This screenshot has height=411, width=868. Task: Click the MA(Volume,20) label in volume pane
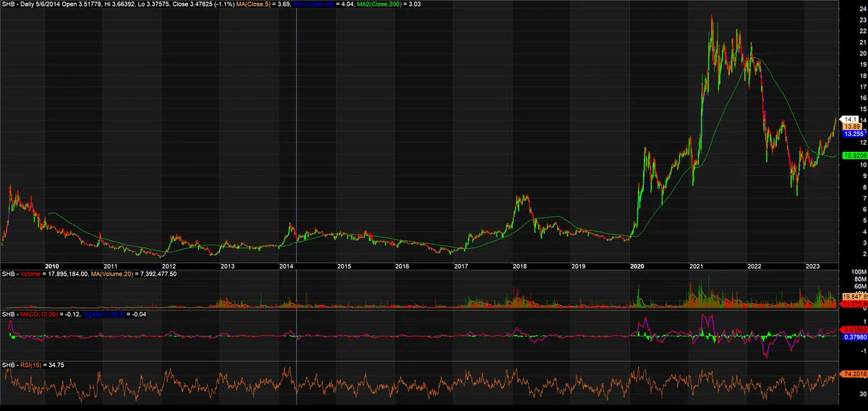pos(113,274)
